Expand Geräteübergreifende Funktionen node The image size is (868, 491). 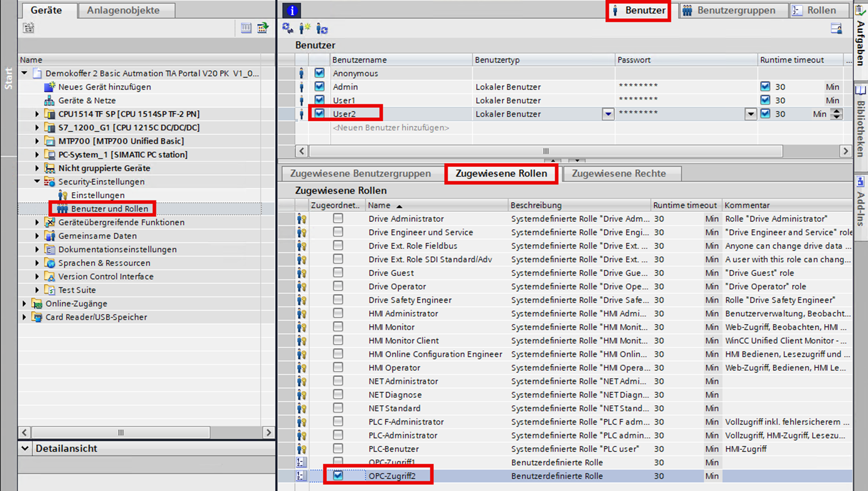tap(37, 222)
